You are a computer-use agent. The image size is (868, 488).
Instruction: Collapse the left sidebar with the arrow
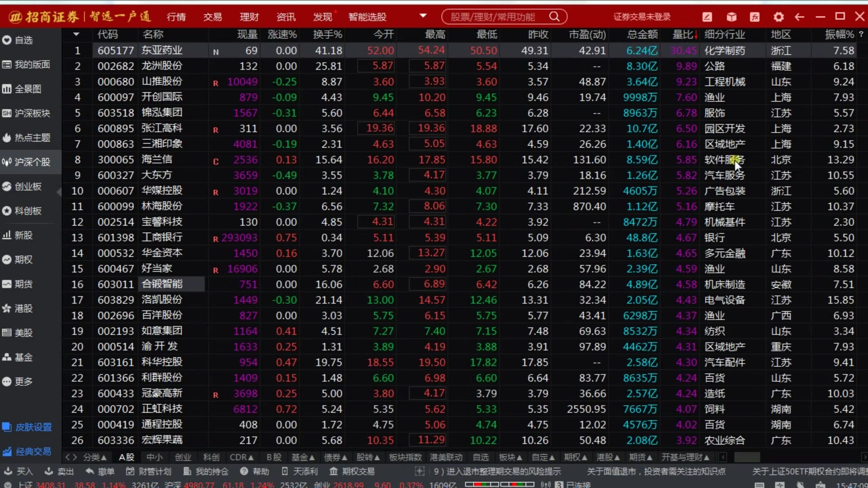tap(59, 192)
